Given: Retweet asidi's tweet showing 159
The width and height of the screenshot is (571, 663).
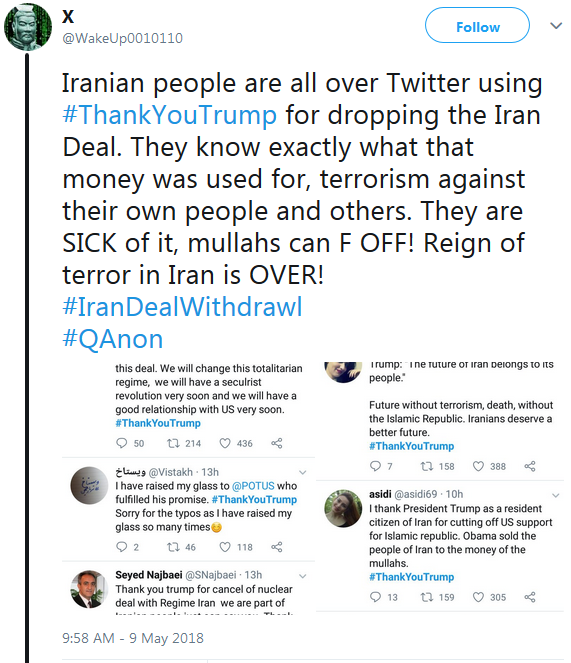Looking at the screenshot, I should point(426,597).
